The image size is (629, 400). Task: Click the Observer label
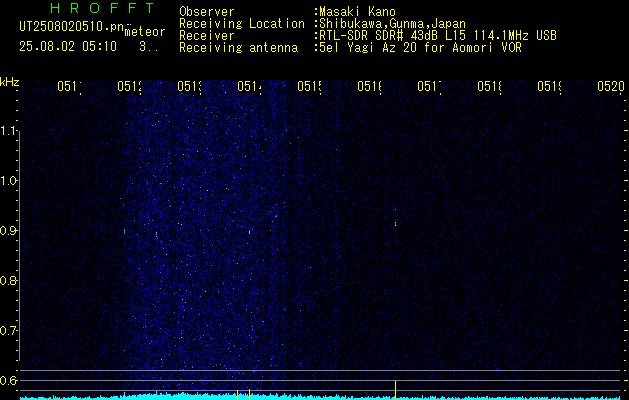tap(207, 12)
